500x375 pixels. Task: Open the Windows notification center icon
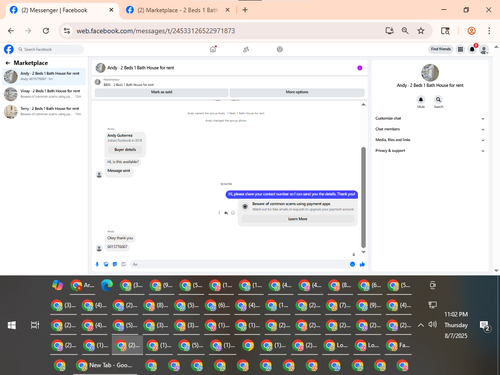click(484, 326)
